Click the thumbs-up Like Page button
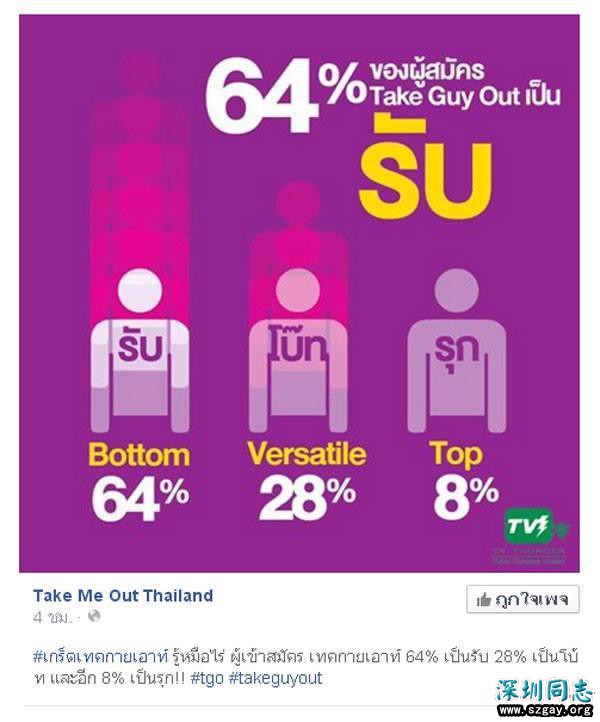This screenshot has width=600, height=722. 523,599
